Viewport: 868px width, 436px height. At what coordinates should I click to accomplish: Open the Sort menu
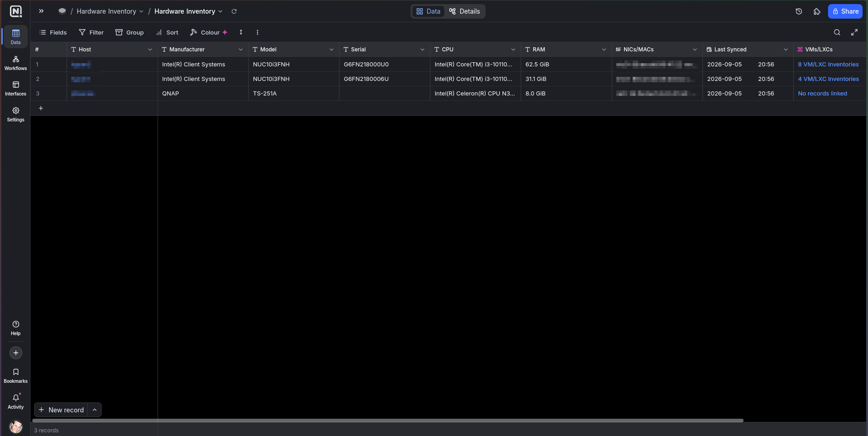click(x=167, y=32)
